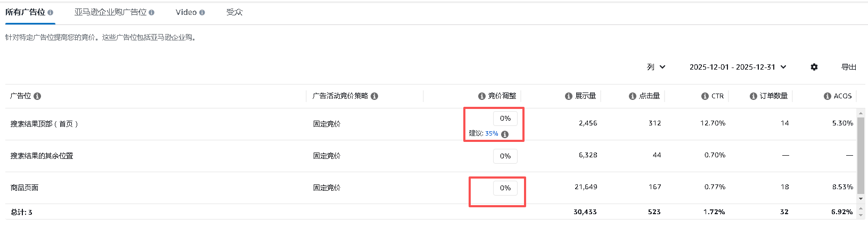Click info icon next to Video tab
868x228 pixels.
(x=202, y=12)
